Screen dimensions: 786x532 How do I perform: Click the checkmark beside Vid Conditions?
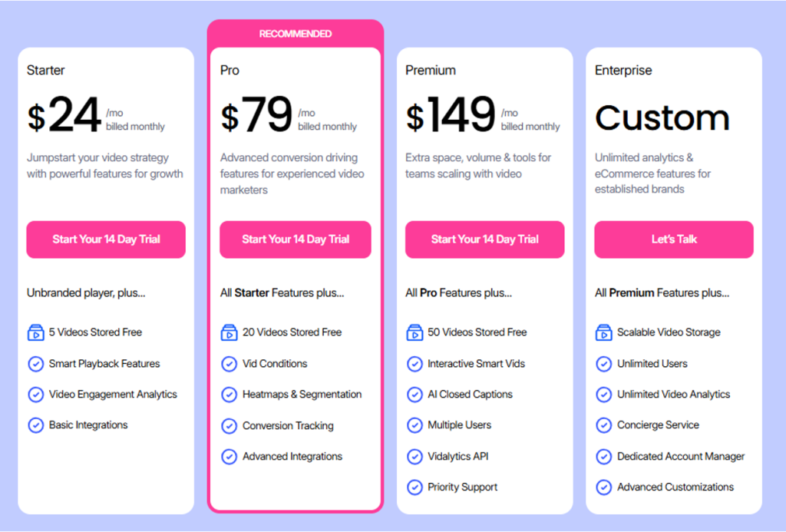click(x=229, y=364)
